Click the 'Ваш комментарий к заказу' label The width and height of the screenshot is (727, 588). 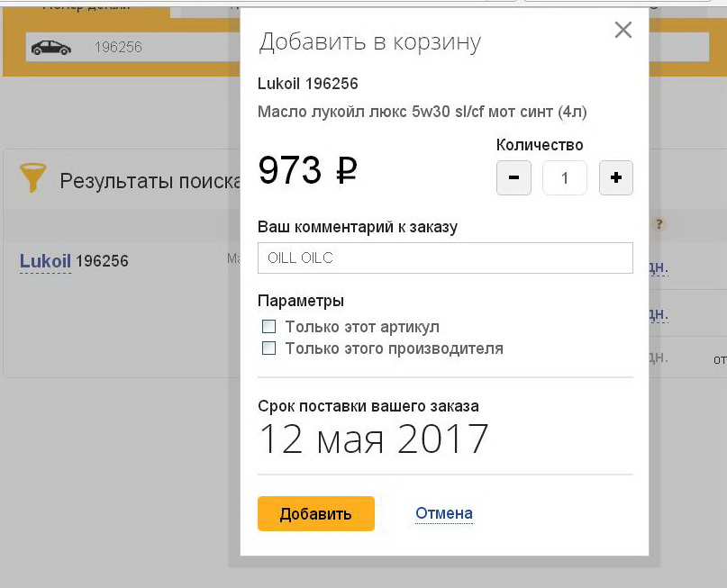[358, 227]
